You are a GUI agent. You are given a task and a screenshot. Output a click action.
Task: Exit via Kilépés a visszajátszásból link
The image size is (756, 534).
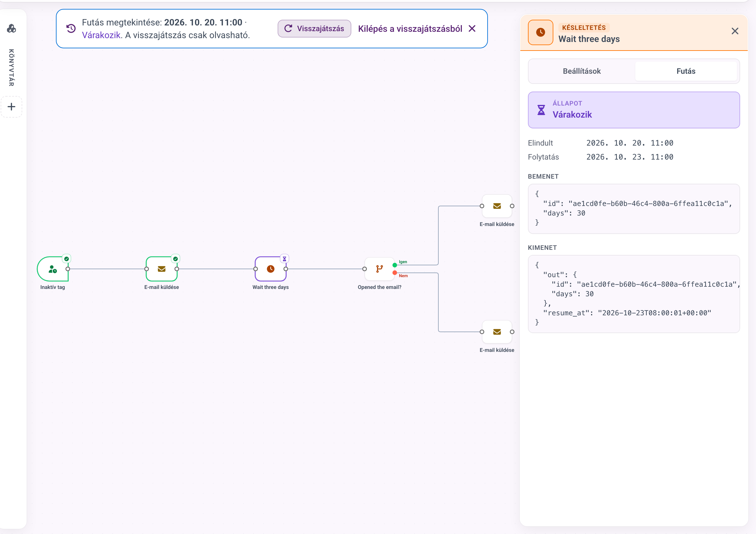coord(417,29)
